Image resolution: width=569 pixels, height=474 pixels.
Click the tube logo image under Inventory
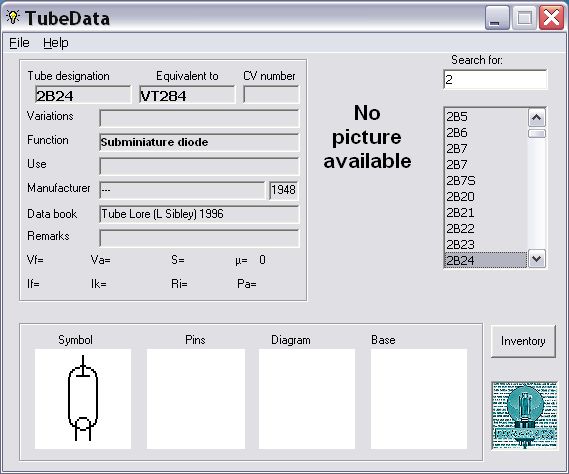point(524,415)
